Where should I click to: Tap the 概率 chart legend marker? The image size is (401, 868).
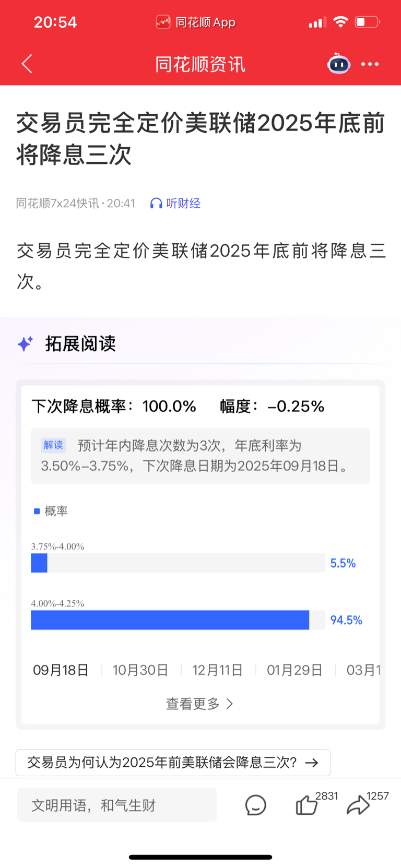tap(37, 511)
